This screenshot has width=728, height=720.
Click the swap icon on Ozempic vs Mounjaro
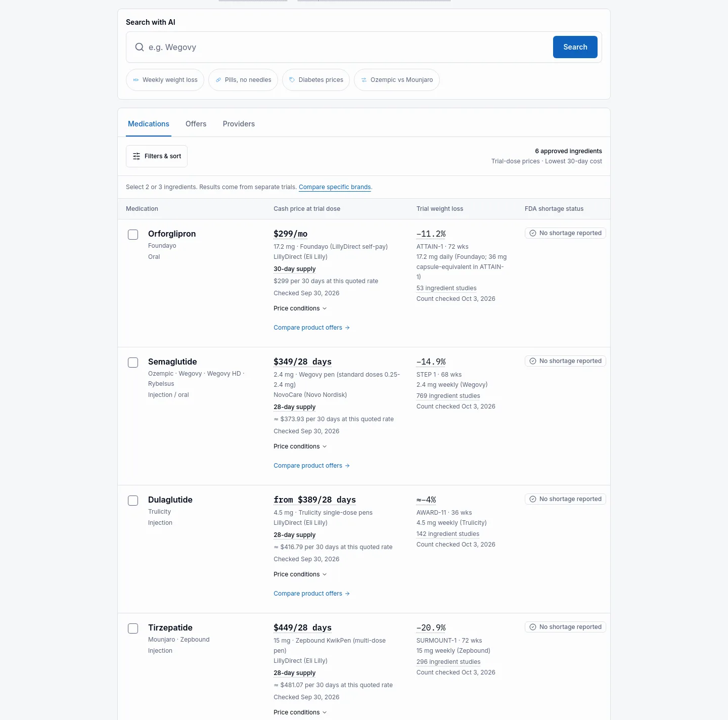click(364, 80)
